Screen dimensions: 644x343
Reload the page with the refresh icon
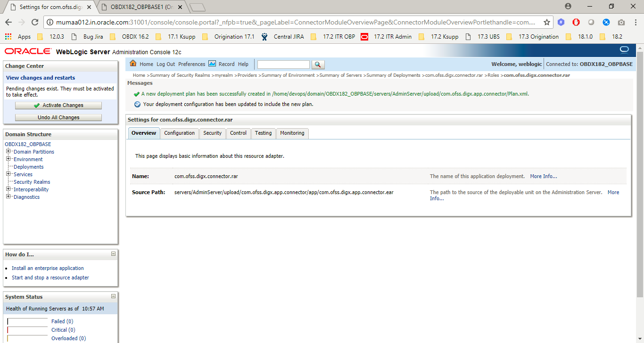(x=35, y=22)
